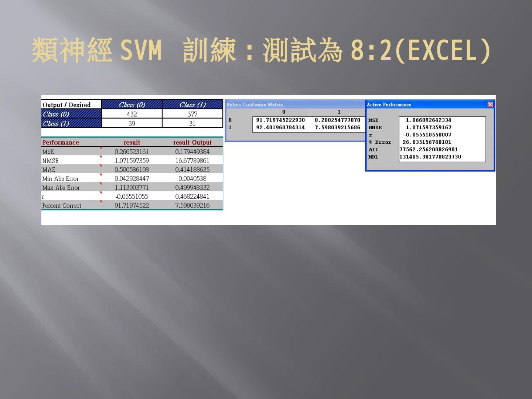Click the MAE output value 0.414188635
The image size is (532, 399).
click(192, 170)
